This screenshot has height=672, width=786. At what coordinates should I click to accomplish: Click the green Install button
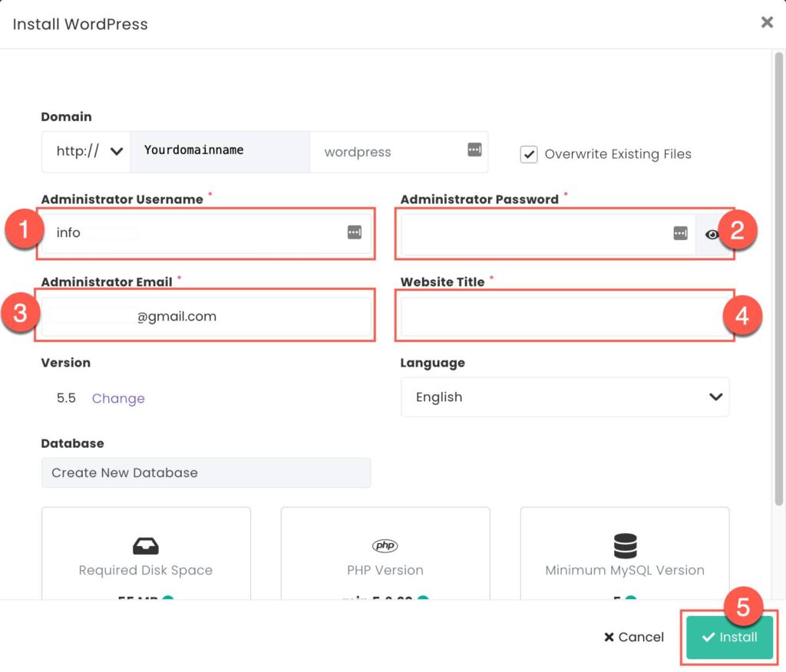(729, 637)
